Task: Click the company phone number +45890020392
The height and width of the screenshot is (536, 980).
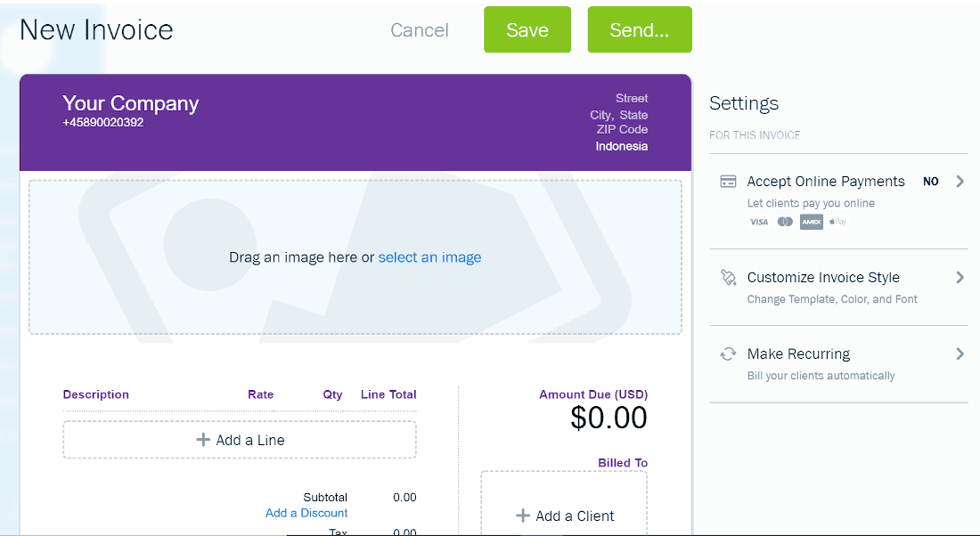Action: 103,123
